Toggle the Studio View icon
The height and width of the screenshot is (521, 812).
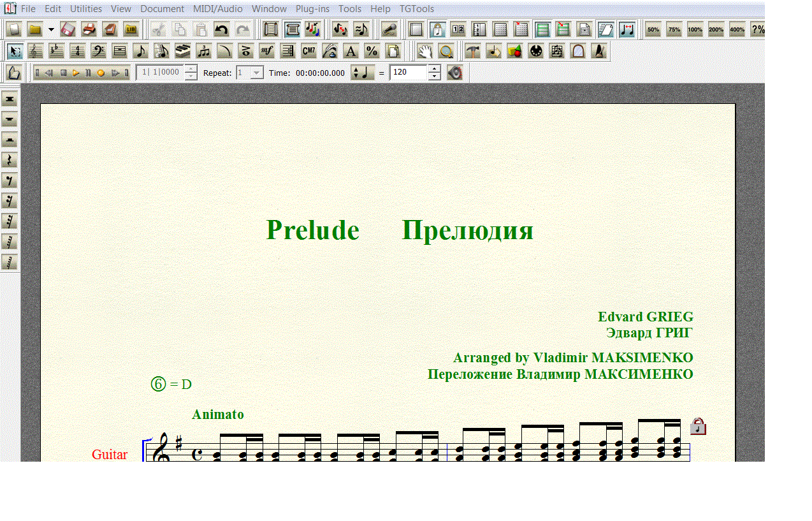[313, 29]
